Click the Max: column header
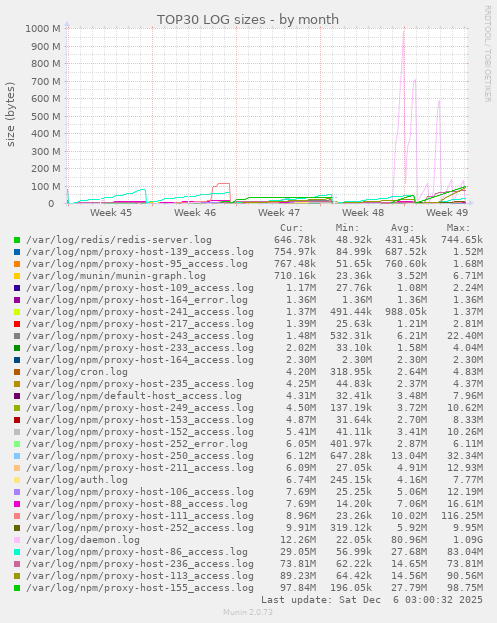Screen dimensions: 497x623 [x=459, y=228]
